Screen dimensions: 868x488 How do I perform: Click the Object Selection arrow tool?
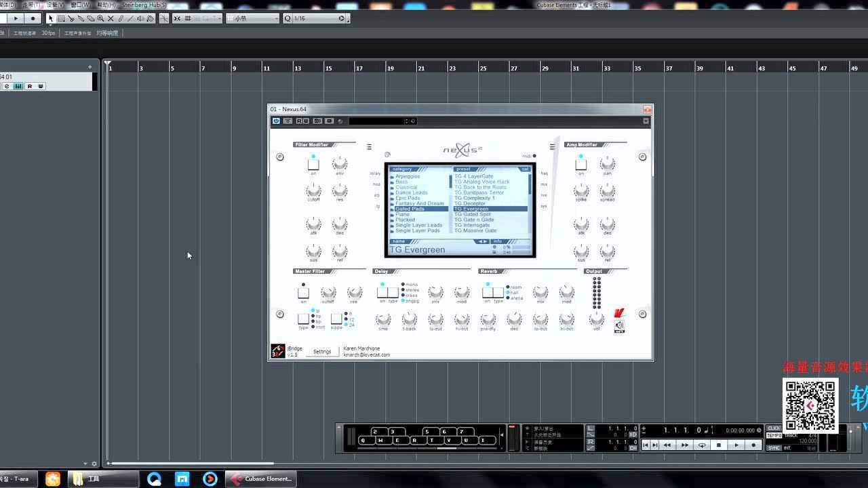(50, 18)
